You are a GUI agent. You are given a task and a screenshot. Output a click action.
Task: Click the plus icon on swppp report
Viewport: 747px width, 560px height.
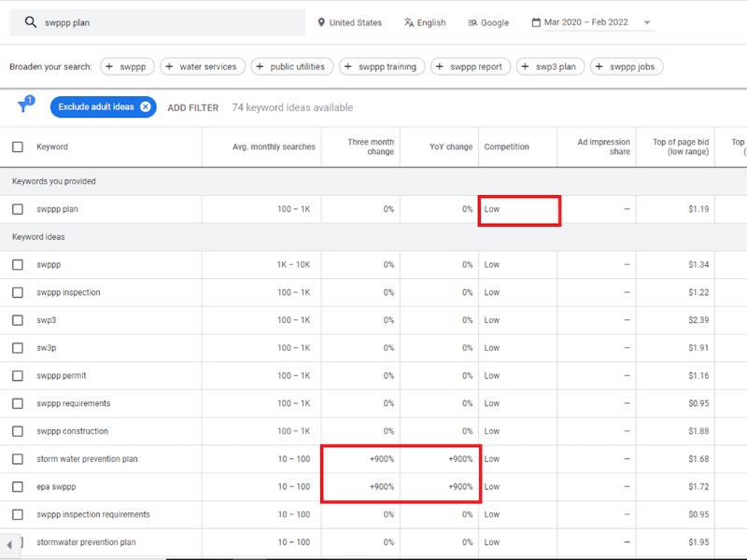(439, 66)
